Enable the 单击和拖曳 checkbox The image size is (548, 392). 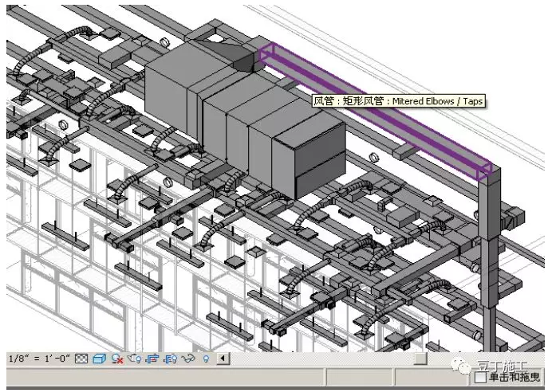(x=481, y=378)
